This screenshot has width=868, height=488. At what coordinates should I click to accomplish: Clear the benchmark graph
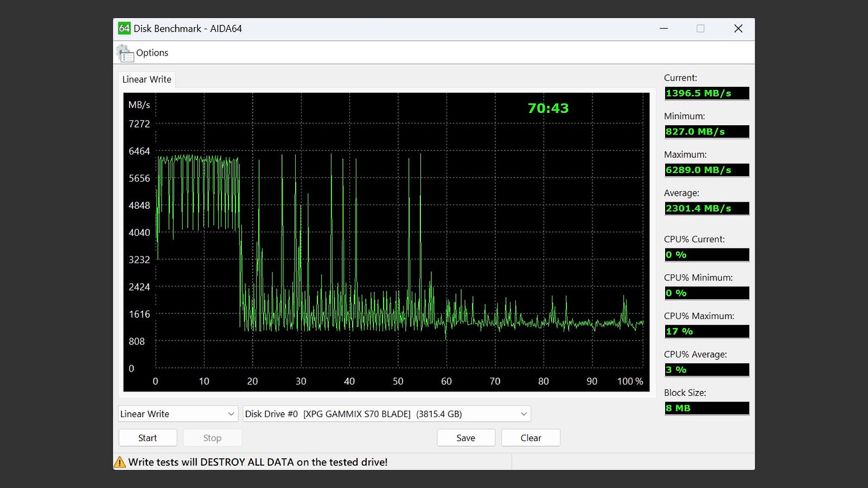(x=531, y=438)
